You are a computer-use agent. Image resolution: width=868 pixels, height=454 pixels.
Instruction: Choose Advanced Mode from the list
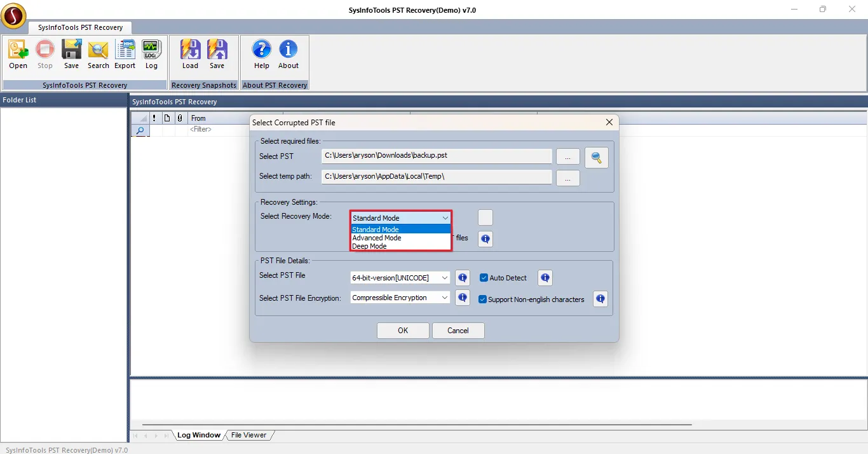click(401, 238)
